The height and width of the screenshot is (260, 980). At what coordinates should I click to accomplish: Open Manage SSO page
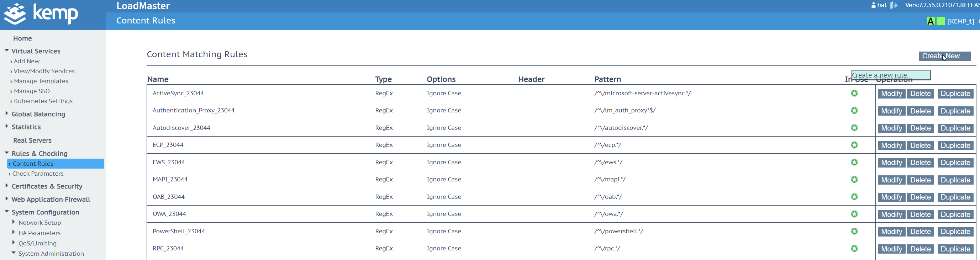(32, 91)
